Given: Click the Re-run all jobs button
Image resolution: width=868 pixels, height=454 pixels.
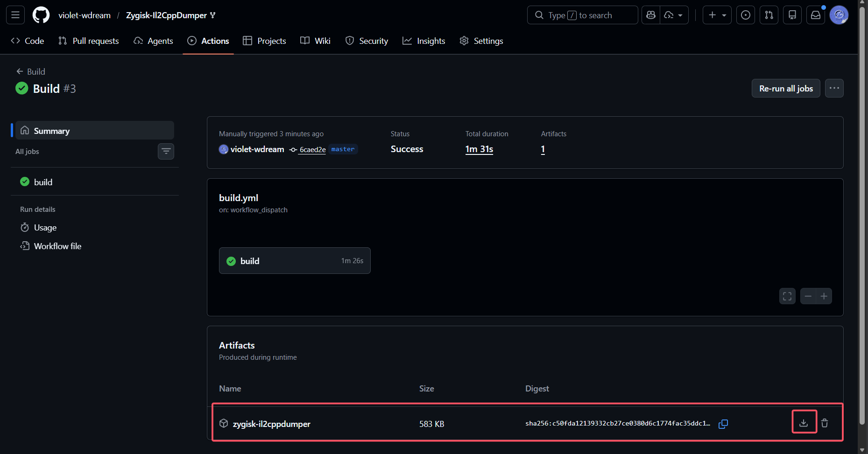Looking at the screenshot, I should point(786,88).
